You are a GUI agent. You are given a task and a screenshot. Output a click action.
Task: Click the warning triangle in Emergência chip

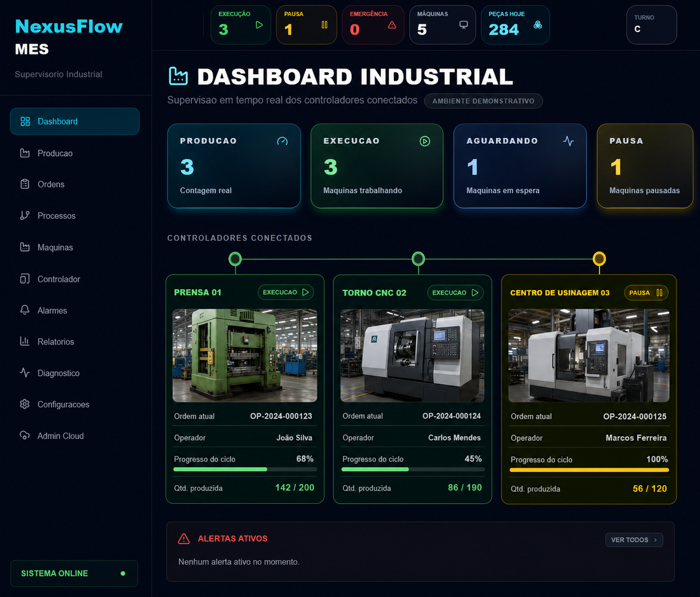[392, 25]
